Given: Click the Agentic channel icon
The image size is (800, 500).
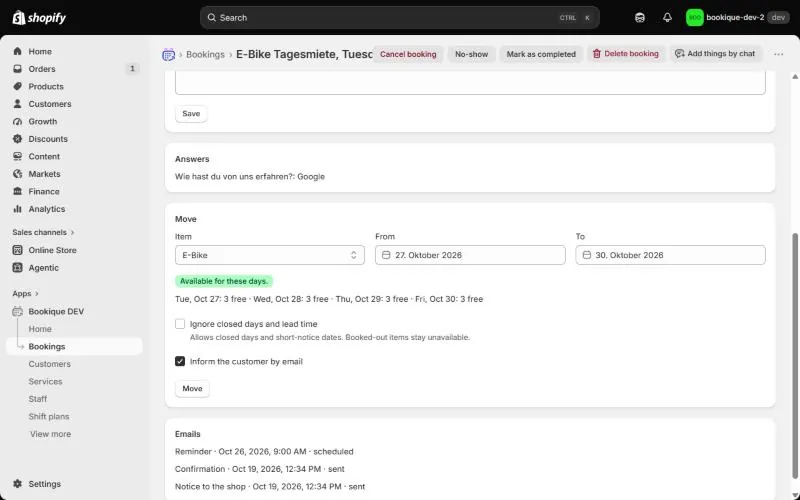Looking at the screenshot, I should (x=17, y=268).
